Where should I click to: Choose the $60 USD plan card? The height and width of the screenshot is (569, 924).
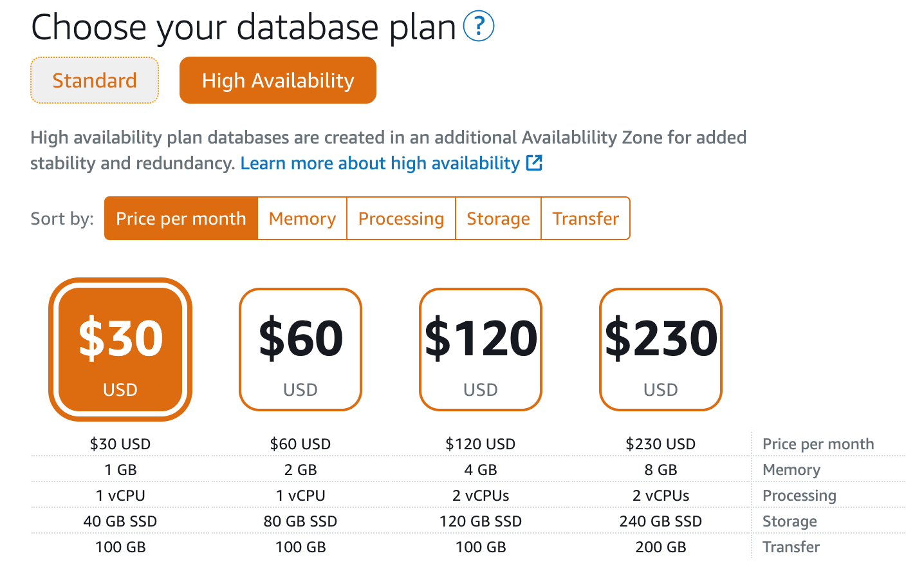pos(300,349)
